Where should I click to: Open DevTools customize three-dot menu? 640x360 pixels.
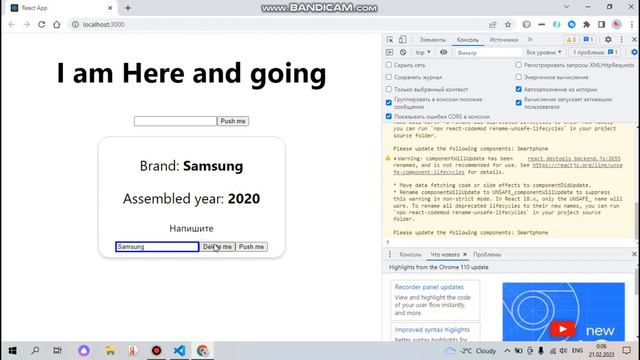[622, 40]
